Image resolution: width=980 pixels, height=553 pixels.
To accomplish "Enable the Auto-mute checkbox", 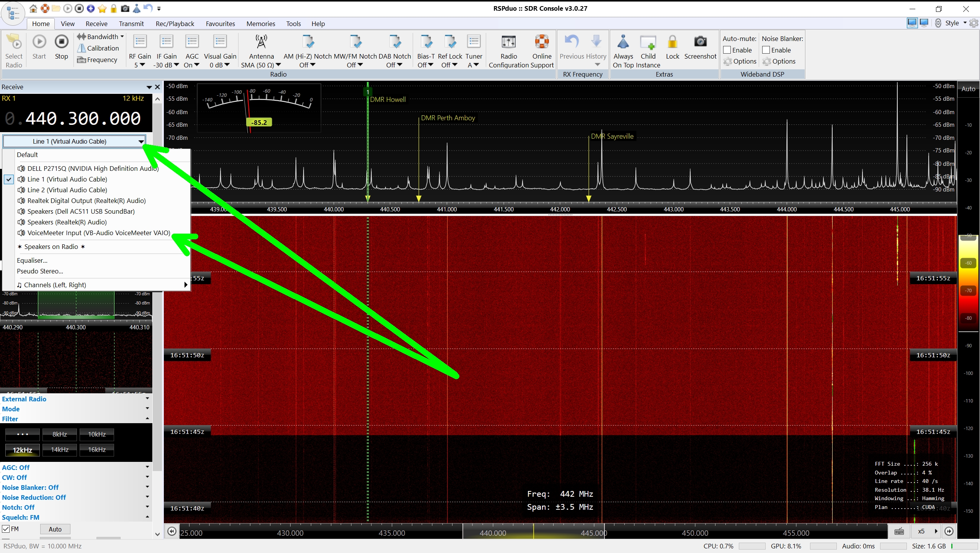I will coord(727,50).
